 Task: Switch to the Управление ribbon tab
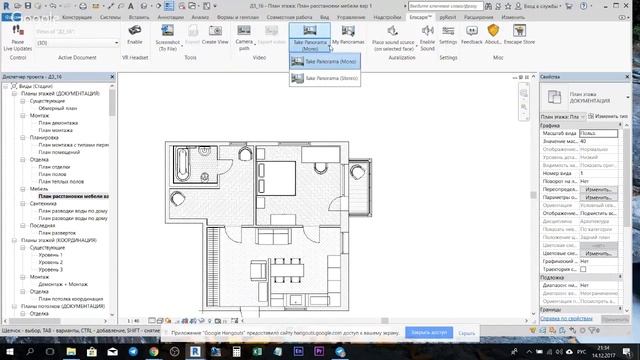tap(351, 17)
